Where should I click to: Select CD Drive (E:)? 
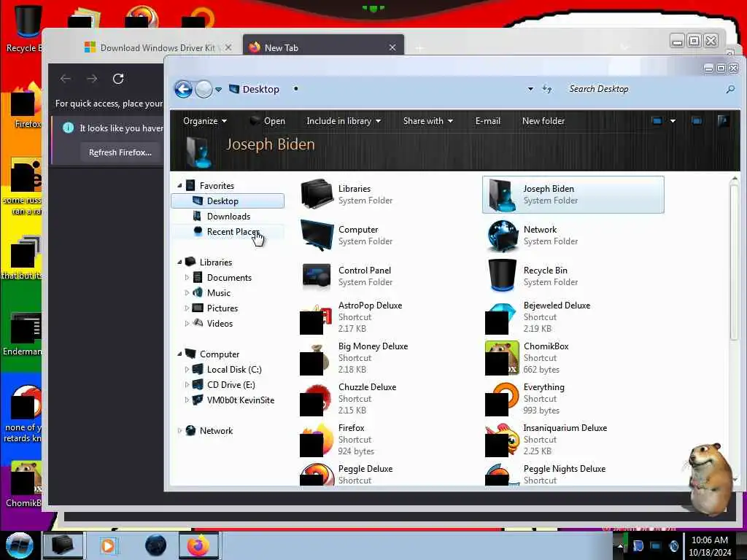point(231,385)
